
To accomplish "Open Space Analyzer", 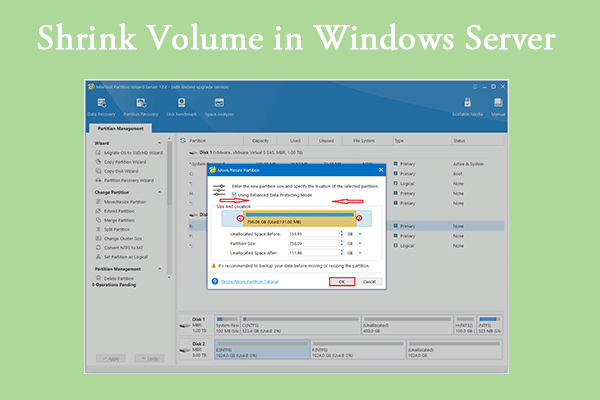I will pyautogui.click(x=219, y=107).
